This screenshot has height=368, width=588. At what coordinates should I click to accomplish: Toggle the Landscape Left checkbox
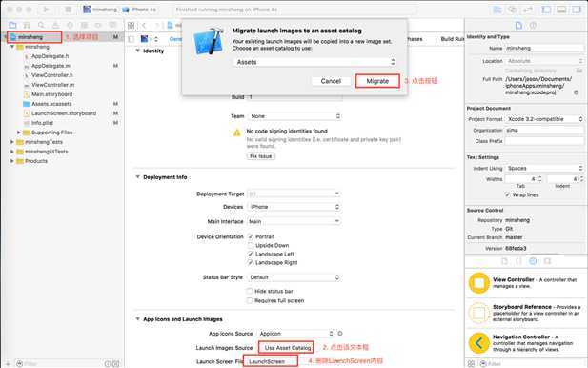coord(251,254)
